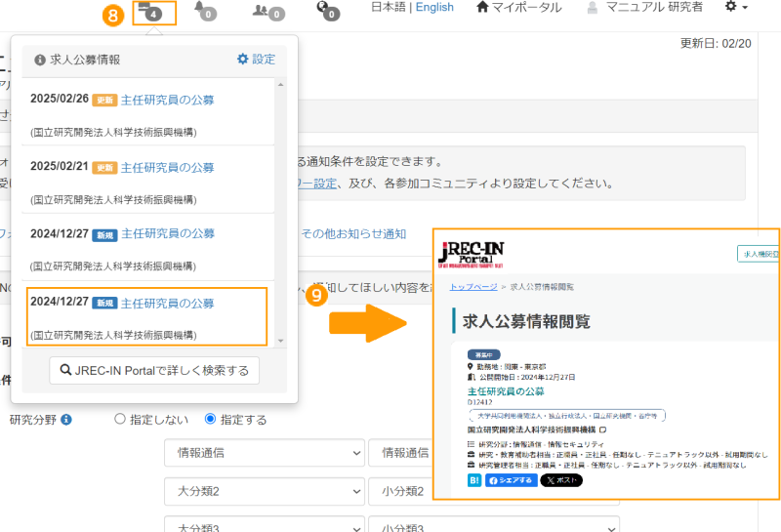Switch language to 日本語

click(389, 7)
